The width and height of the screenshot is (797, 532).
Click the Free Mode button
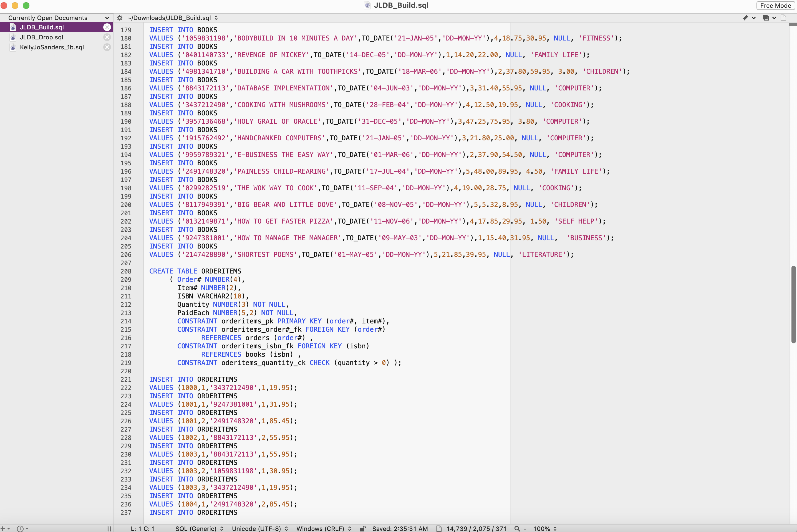[776, 6]
